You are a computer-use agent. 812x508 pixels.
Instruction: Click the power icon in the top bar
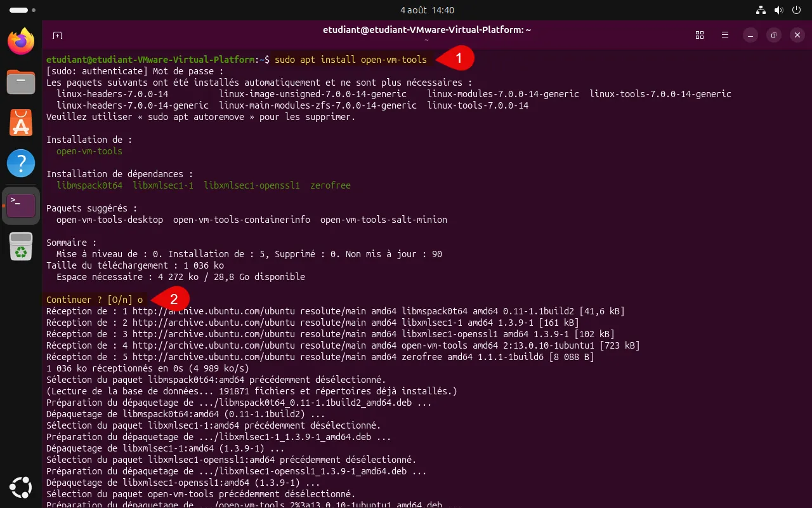pos(796,10)
